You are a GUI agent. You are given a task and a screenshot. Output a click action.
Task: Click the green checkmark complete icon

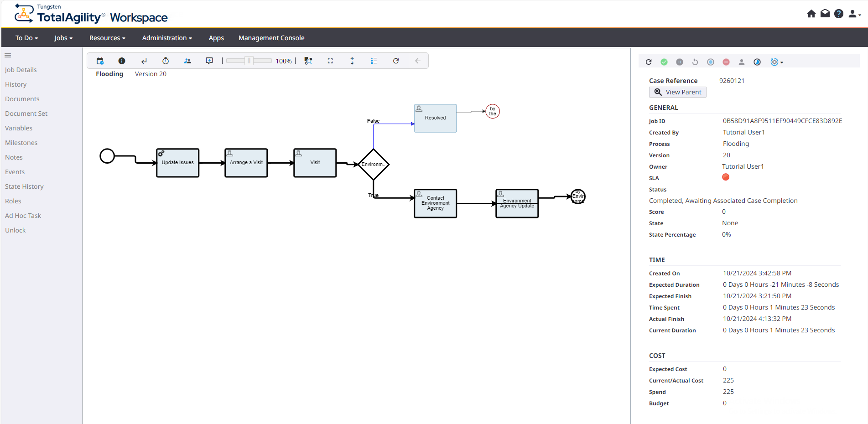664,62
